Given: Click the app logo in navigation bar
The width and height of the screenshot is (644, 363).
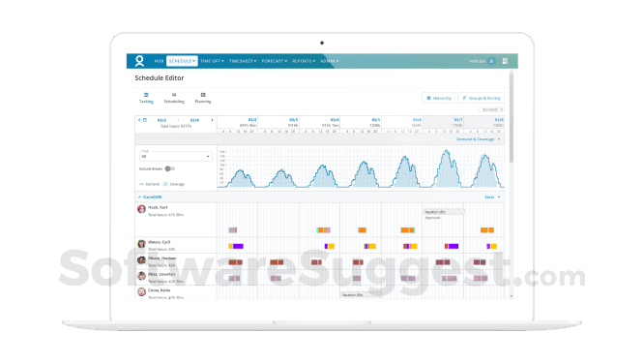Looking at the screenshot, I should pyautogui.click(x=139, y=61).
